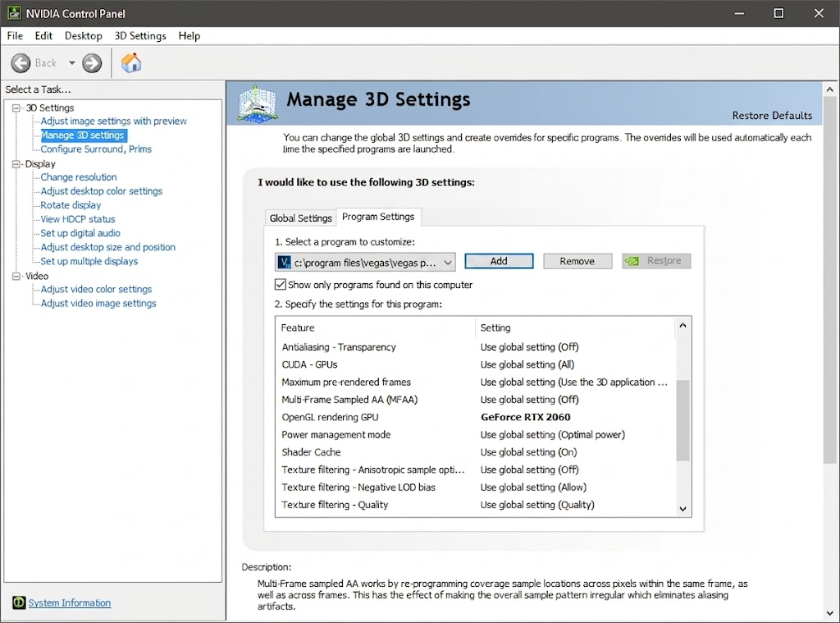Click the Vegas program icon in combo box
Viewport: 840px width, 623px height.
click(284, 262)
